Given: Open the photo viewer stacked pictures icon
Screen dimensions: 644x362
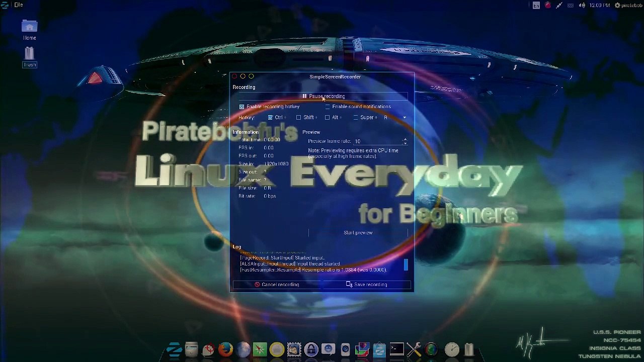Looking at the screenshot, I should point(362,349).
